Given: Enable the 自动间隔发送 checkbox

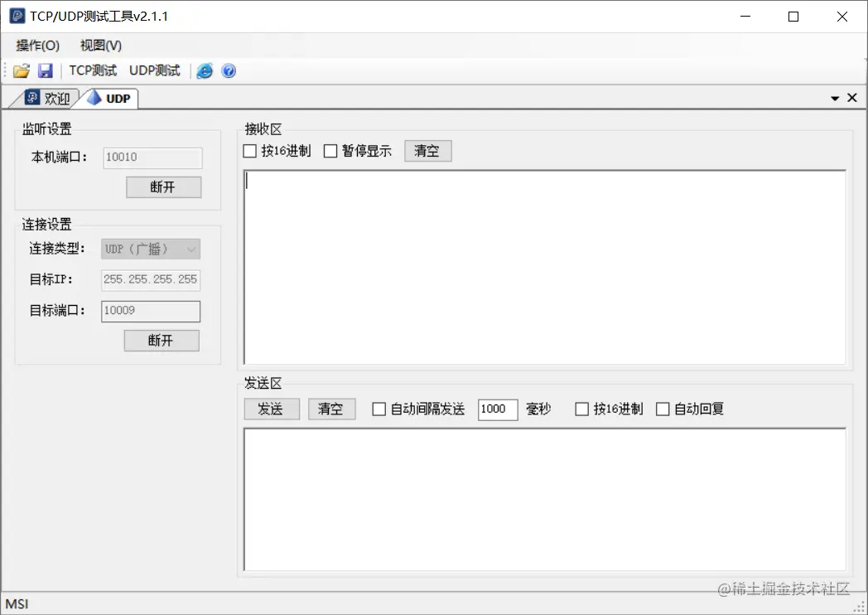Looking at the screenshot, I should 379,409.
